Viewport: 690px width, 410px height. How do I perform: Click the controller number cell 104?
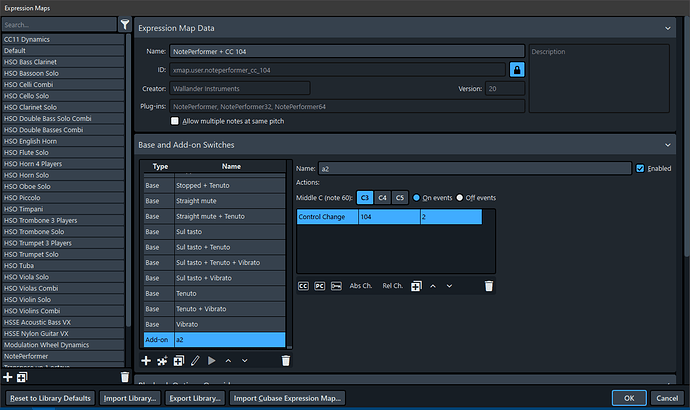coord(389,217)
